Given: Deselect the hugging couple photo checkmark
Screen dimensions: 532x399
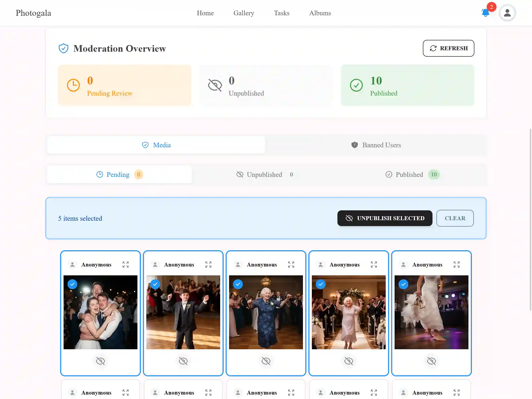Looking at the screenshot, I should [72, 284].
